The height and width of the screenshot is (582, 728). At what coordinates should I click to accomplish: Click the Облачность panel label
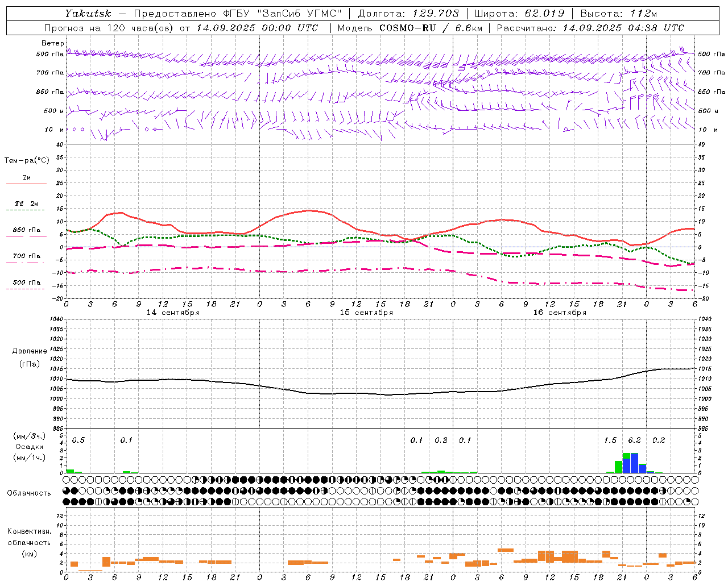click(x=29, y=493)
